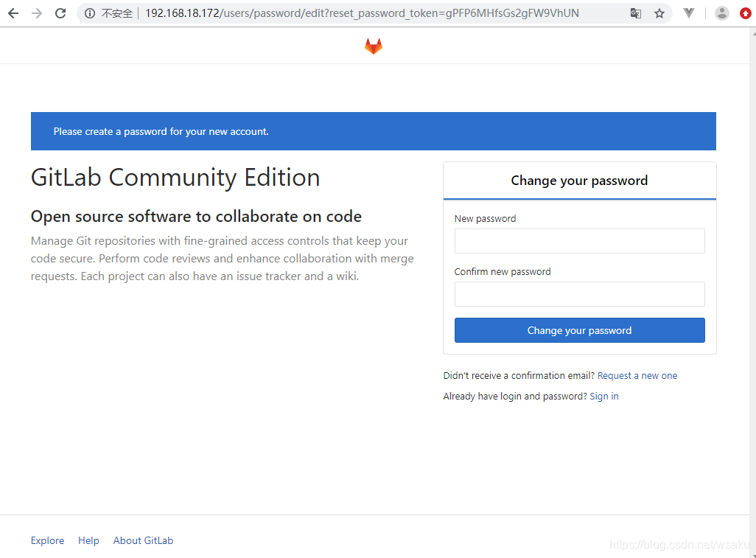The image size is (756, 558).
Task: Click the red extension icon
Action: click(746, 13)
